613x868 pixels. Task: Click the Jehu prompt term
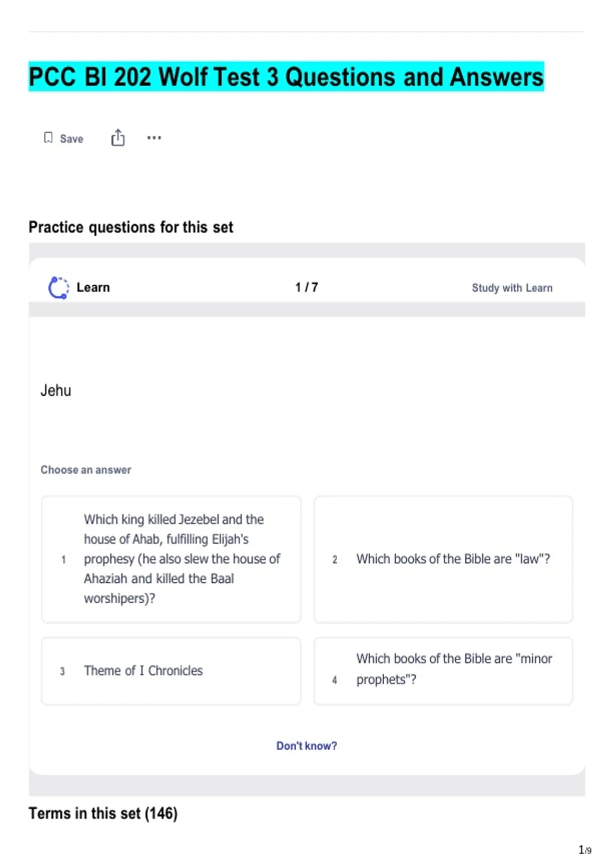coord(56,391)
